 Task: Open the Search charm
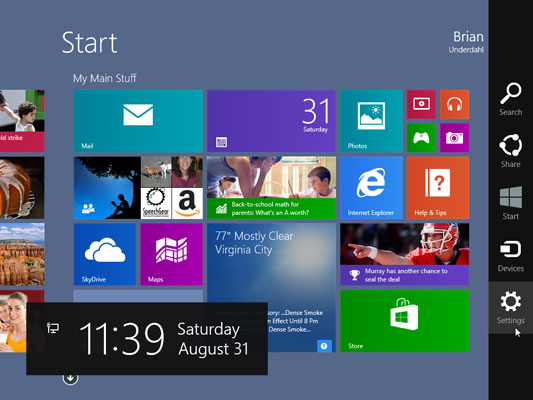pos(511,99)
